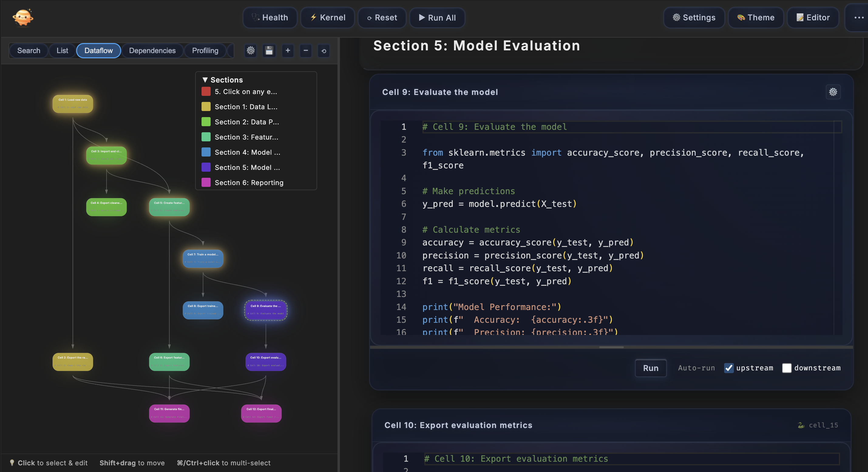Select Section 2: Data P... in Sections legend
The image size is (868, 472).
tap(247, 122)
